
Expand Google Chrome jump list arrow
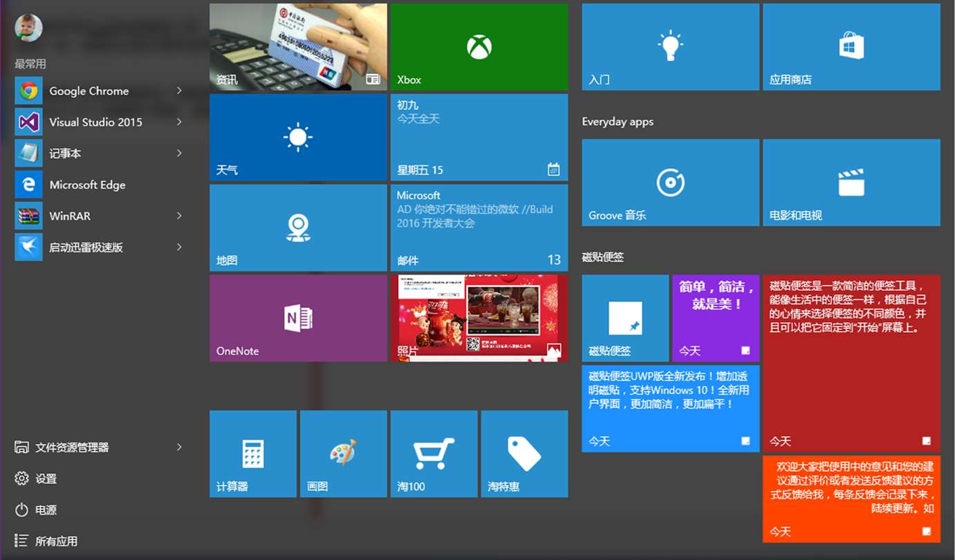179,91
